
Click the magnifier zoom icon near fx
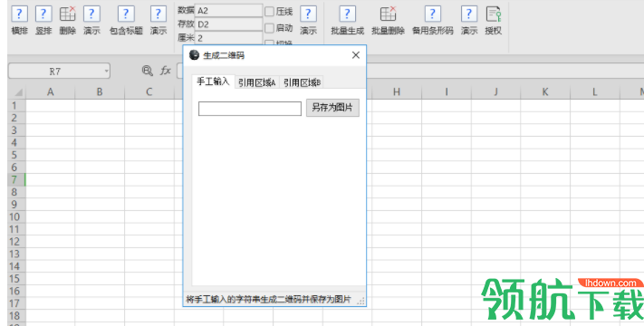147,71
